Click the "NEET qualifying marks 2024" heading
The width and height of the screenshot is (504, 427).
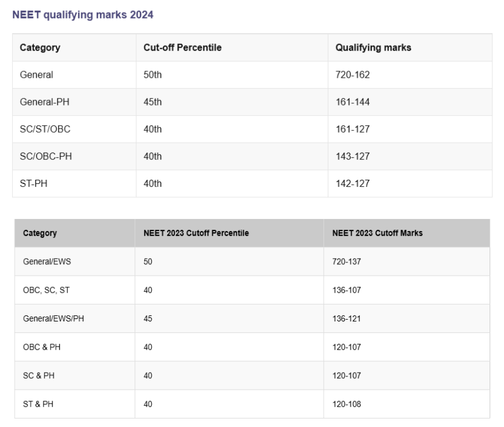(x=83, y=14)
